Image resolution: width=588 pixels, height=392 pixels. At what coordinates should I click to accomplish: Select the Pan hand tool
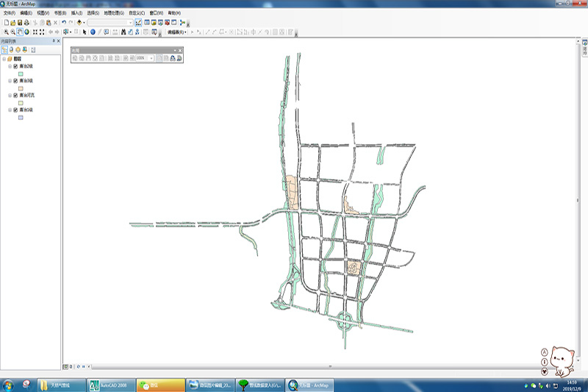(20, 32)
